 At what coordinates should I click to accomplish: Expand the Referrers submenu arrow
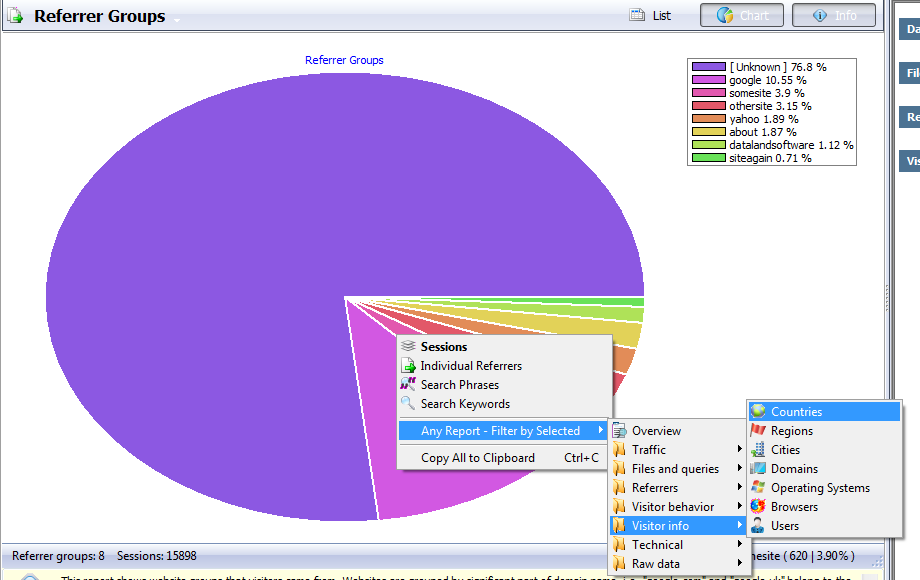[739, 487]
